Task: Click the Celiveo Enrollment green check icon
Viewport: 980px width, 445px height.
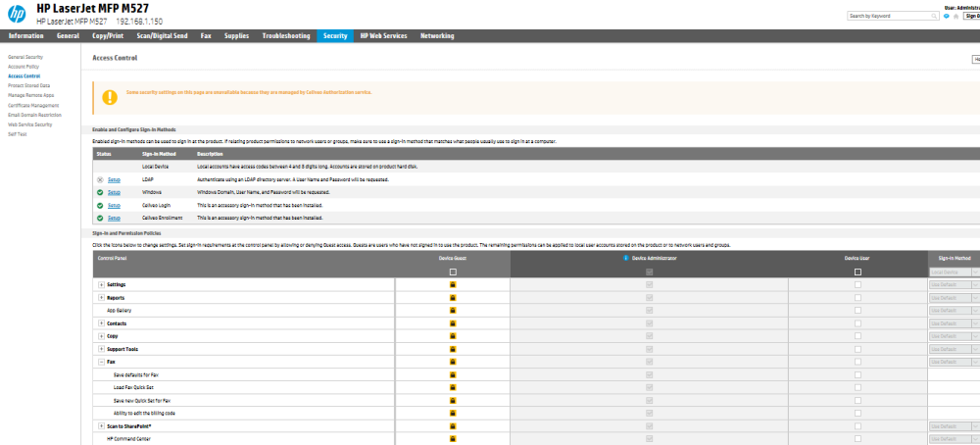Action: (x=100, y=219)
